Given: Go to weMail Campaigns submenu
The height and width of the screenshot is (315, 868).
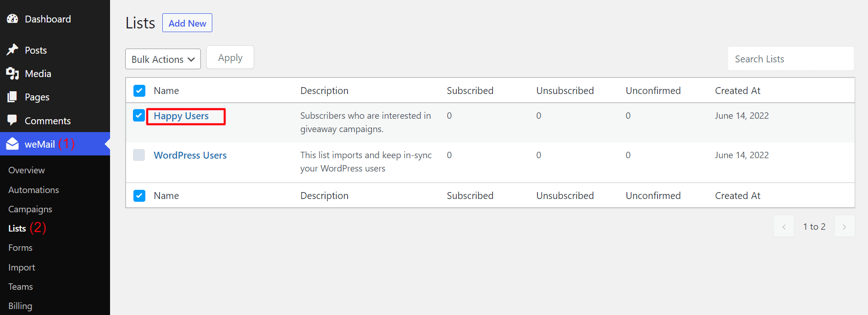Looking at the screenshot, I should [30, 209].
